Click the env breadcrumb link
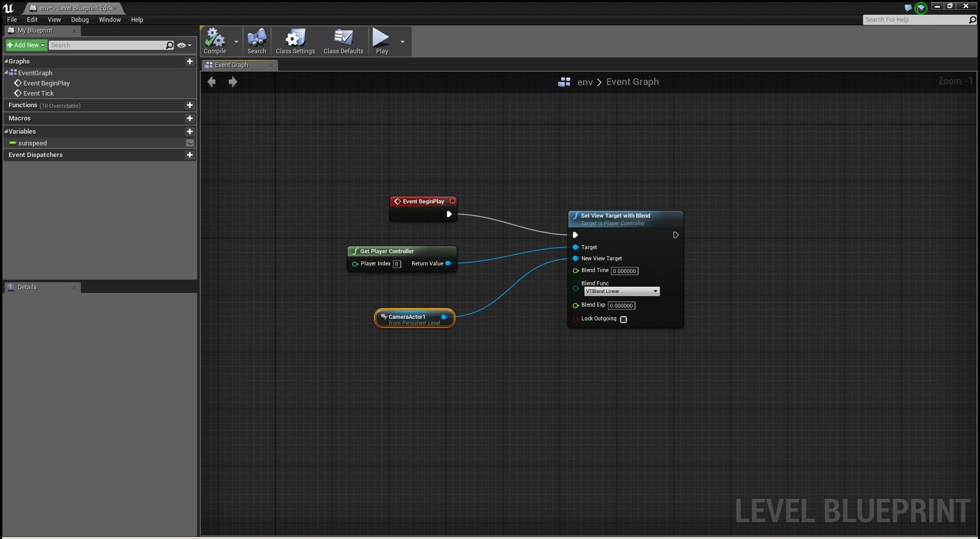This screenshot has height=539, width=980. [585, 82]
